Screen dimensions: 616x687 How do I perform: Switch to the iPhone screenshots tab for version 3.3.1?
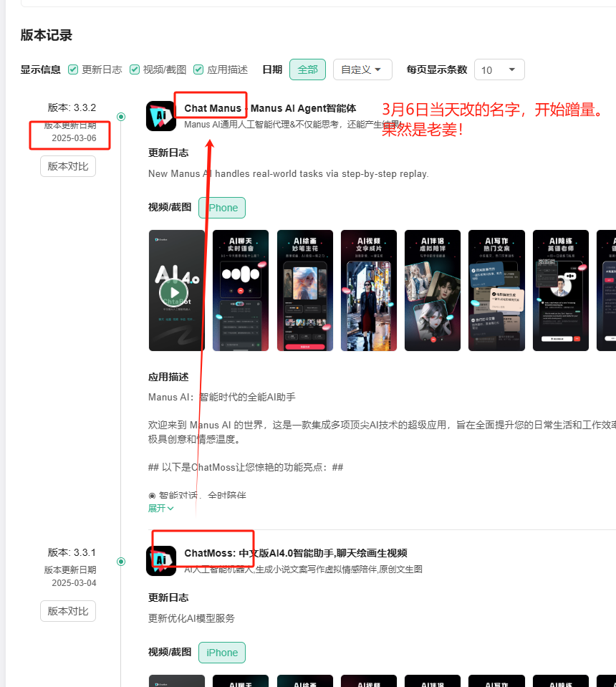pyautogui.click(x=221, y=653)
